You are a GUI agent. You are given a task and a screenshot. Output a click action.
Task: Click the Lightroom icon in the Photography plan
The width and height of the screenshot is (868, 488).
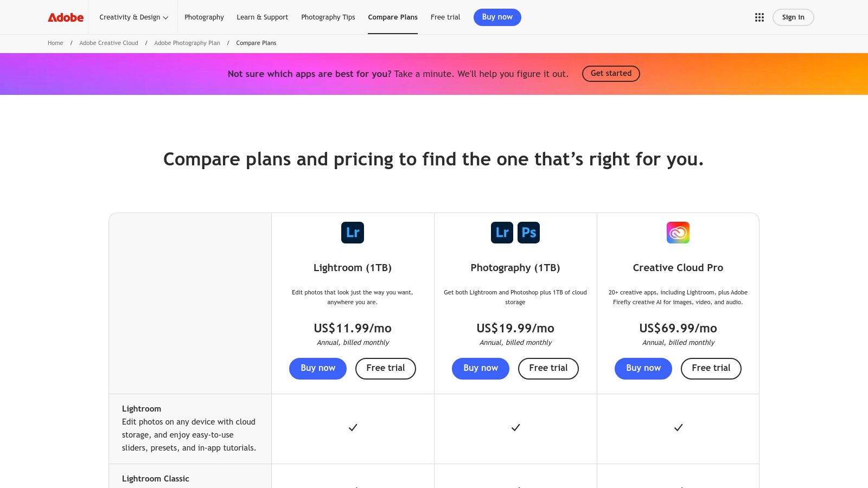click(502, 233)
